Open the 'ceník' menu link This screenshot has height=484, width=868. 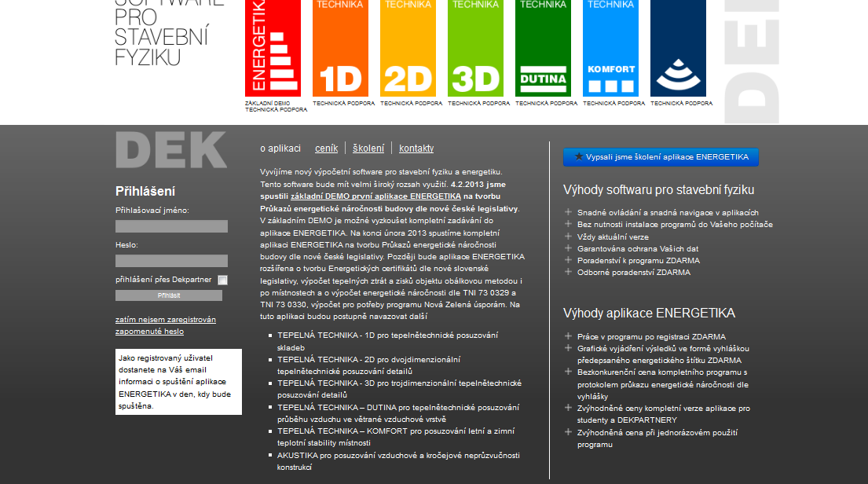[x=326, y=148]
